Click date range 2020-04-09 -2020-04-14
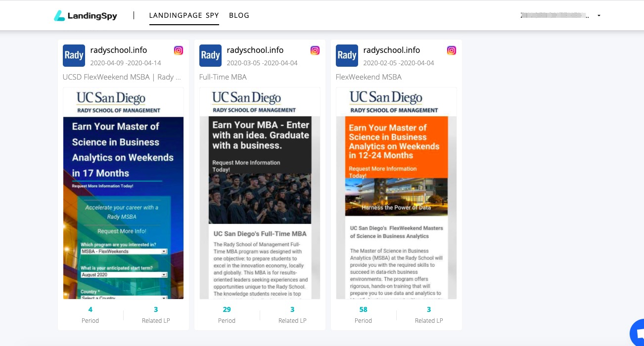Screen dimensions: 644x346 point(126,63)
